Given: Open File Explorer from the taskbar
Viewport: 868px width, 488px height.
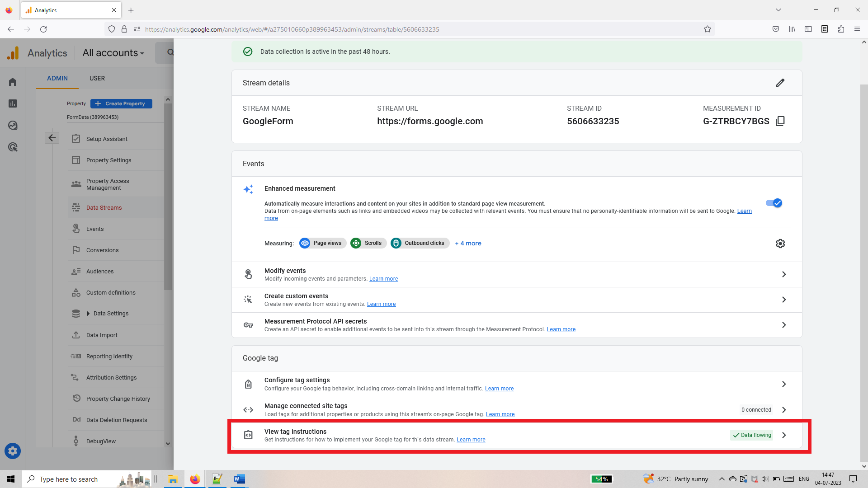Looking at the screenshot, I should [173, 479].
